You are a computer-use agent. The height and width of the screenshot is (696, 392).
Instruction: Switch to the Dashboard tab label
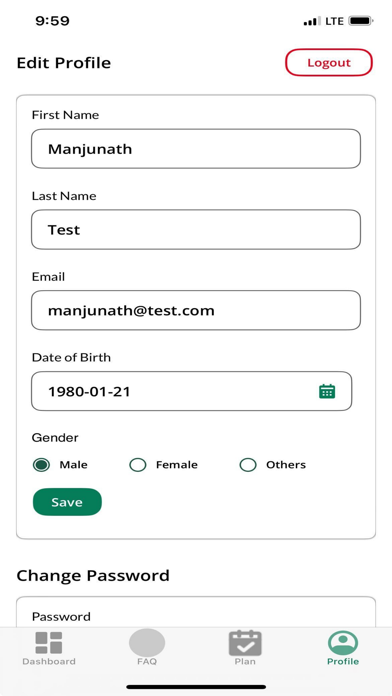point(49,661)
